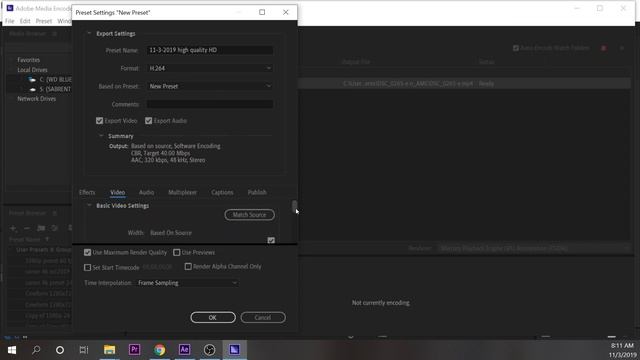Toggle the Width match source checkbox
The width and height of the screenshot is (640, 360).
point(271,240)
